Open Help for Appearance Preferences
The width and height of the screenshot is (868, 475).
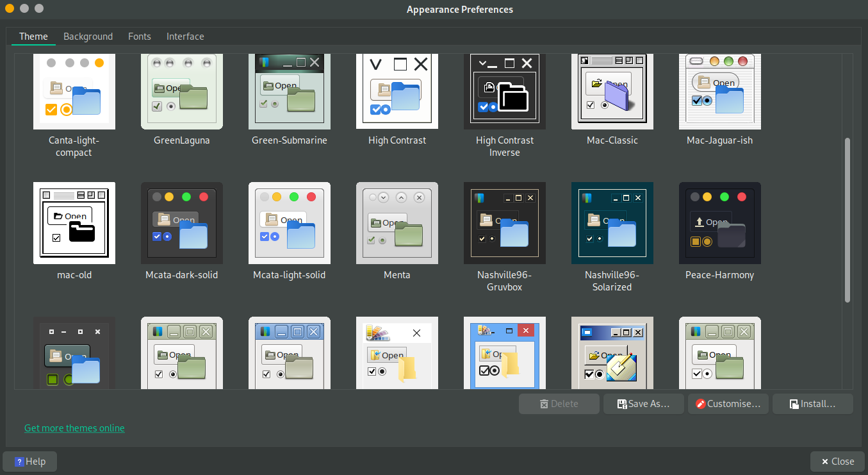click(30, 462)
